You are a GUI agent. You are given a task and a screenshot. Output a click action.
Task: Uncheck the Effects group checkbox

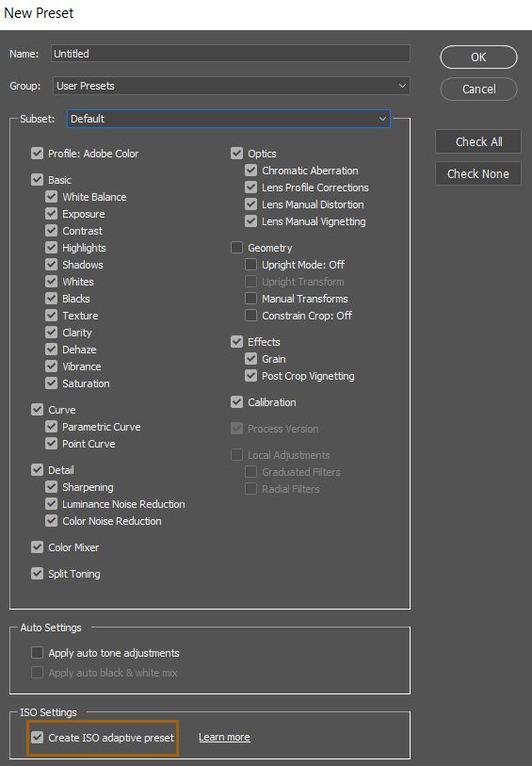[x=236, y=341]
